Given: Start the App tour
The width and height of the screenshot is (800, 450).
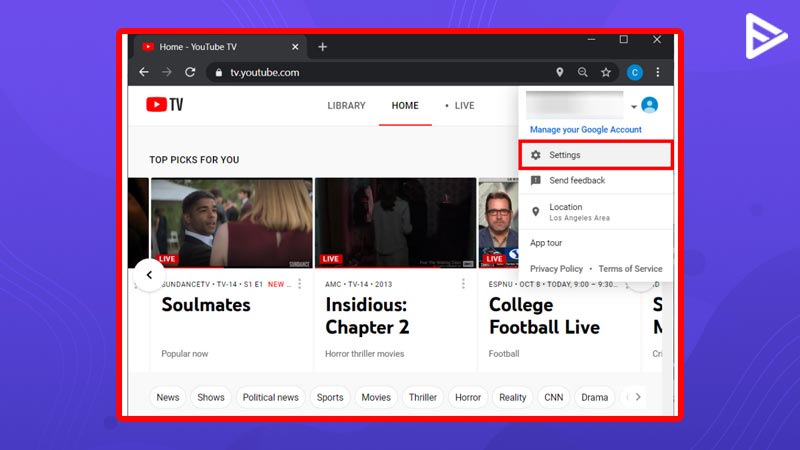Looking at the screenshot, I should [546, 243].
